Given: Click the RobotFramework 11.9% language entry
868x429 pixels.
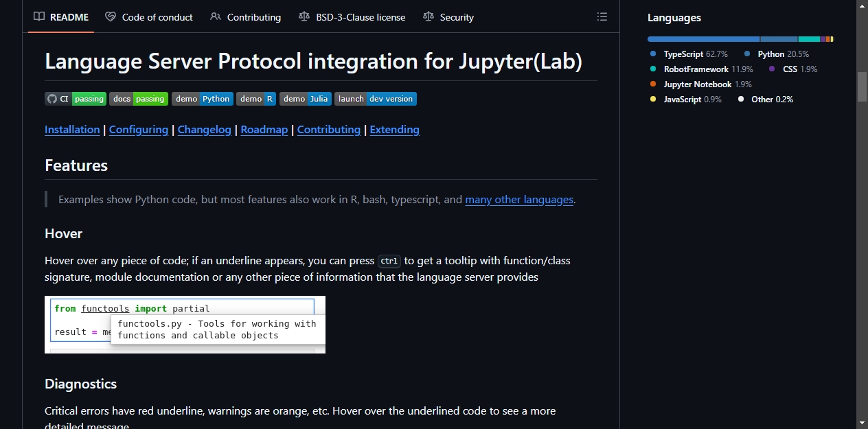Looking at the screenshot, I should [x=701, y=69].
